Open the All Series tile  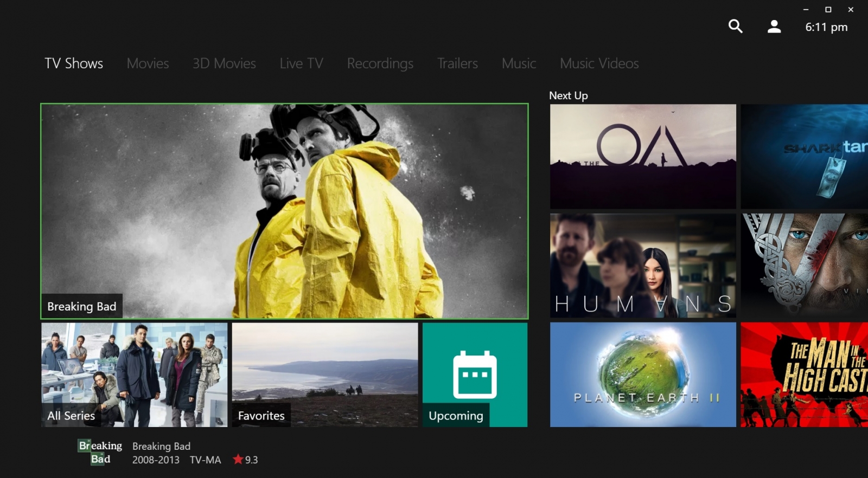tap(134, 375)
